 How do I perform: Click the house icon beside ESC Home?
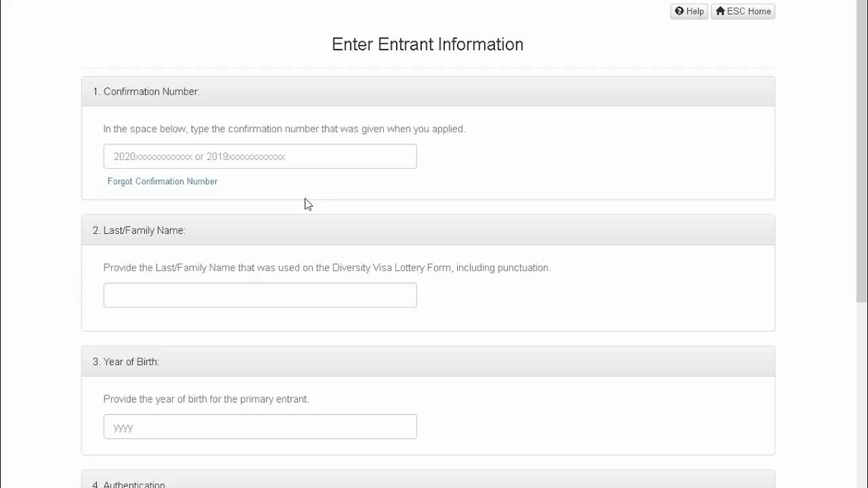pyautogui.click(x=720, y=11)
